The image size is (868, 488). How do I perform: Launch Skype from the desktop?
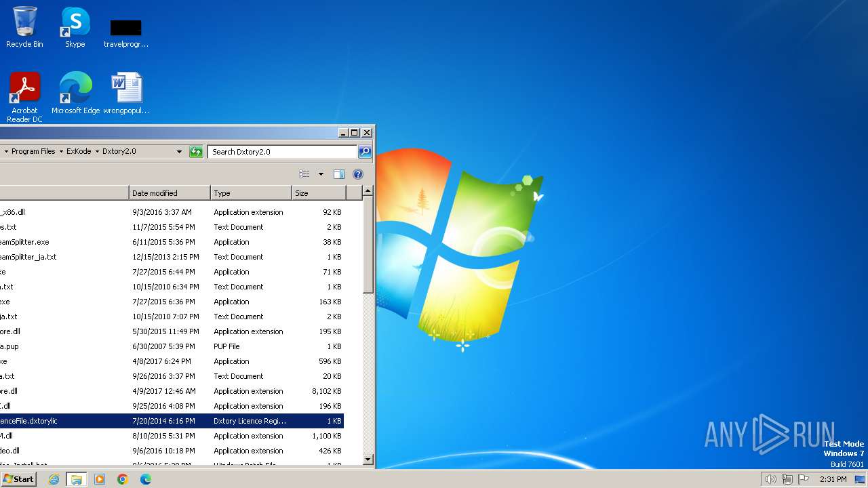click(75, 27)
